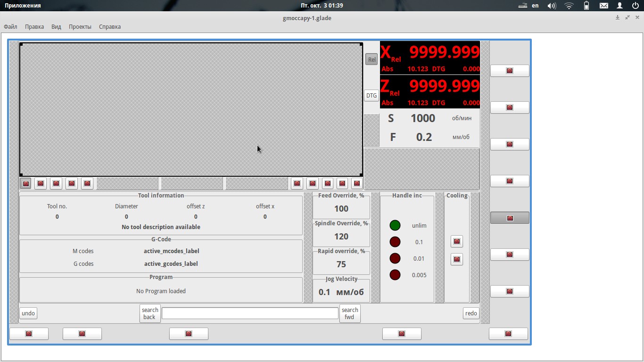Open the volume control in top panel
The image size is (644, 362).
552,6
